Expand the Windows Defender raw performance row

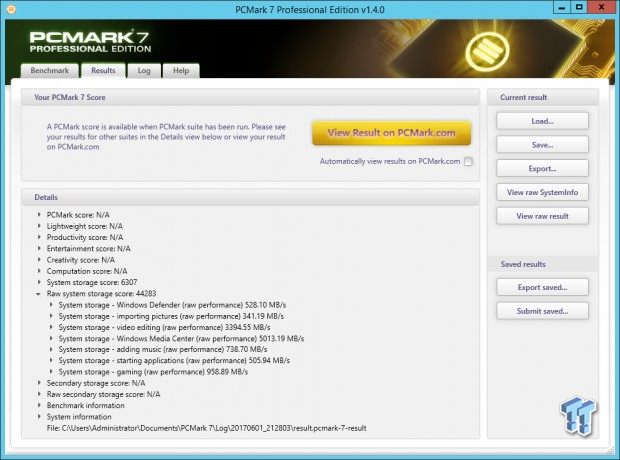click(51, 305)
